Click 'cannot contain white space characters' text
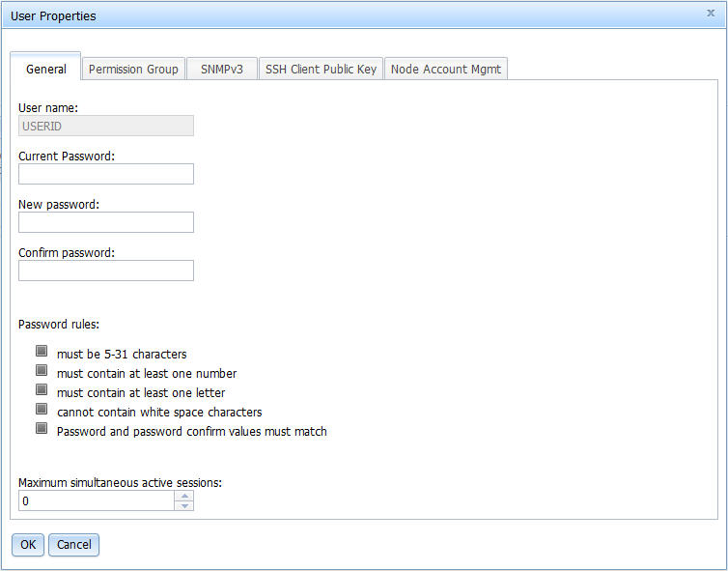 point(159,413)
